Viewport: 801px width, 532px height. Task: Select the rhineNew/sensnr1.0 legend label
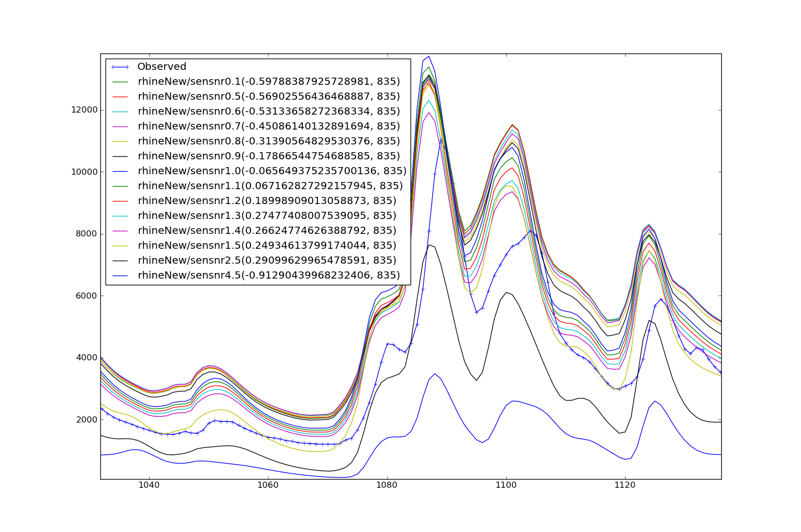pos(272,171)
